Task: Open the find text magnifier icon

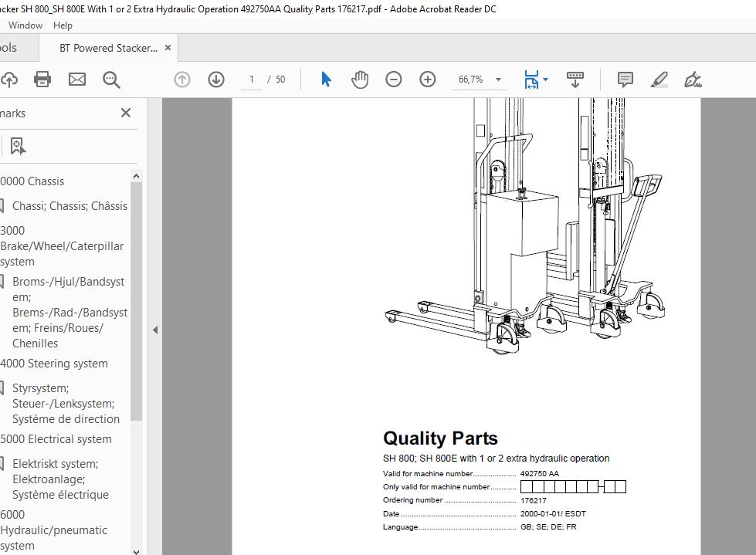Action: [x=111, y=80]
